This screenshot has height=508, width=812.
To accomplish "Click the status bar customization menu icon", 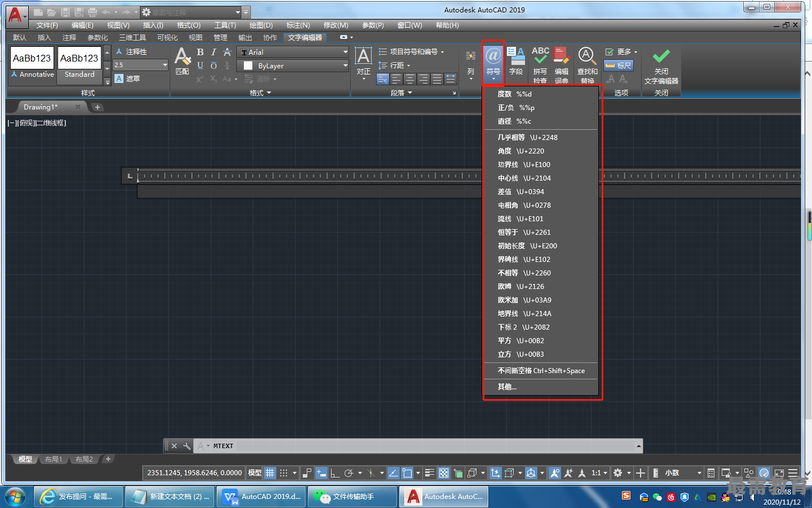I will coord(793,473).
